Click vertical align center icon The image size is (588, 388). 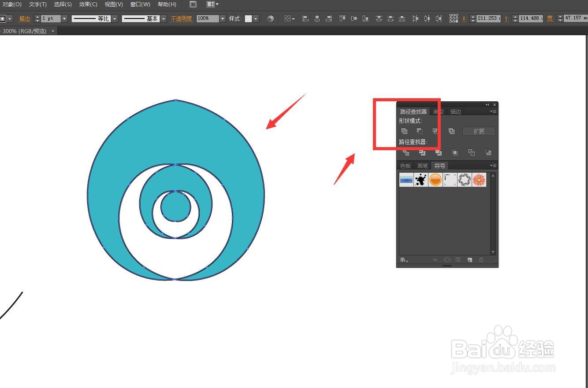354,18
